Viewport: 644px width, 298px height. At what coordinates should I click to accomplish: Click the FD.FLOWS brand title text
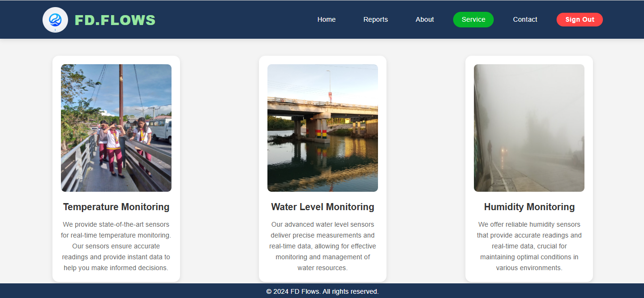(x=115, y=20)
